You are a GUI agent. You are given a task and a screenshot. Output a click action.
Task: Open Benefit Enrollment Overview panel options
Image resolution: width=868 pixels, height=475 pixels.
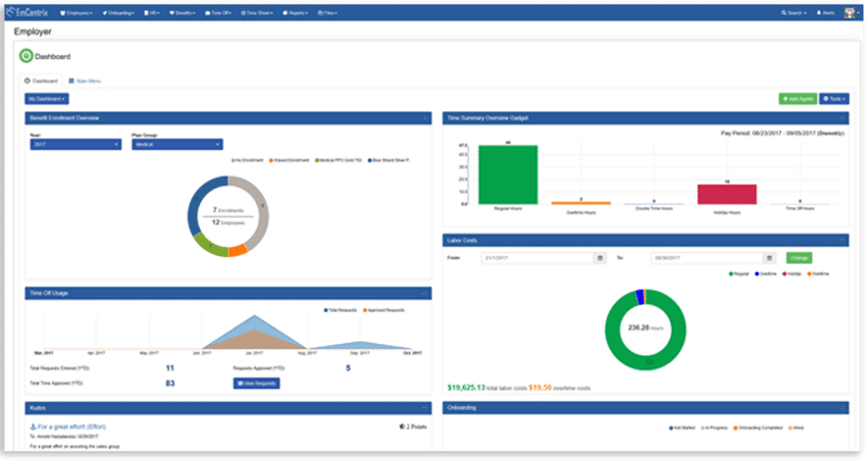point(425,118)
